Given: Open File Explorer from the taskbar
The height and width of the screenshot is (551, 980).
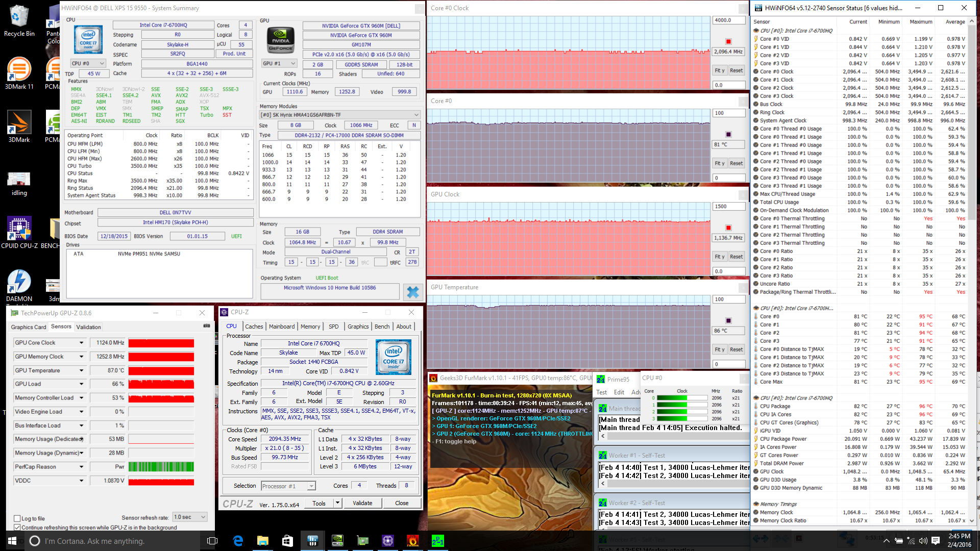Looking at the screenshot, I should 263,541.
